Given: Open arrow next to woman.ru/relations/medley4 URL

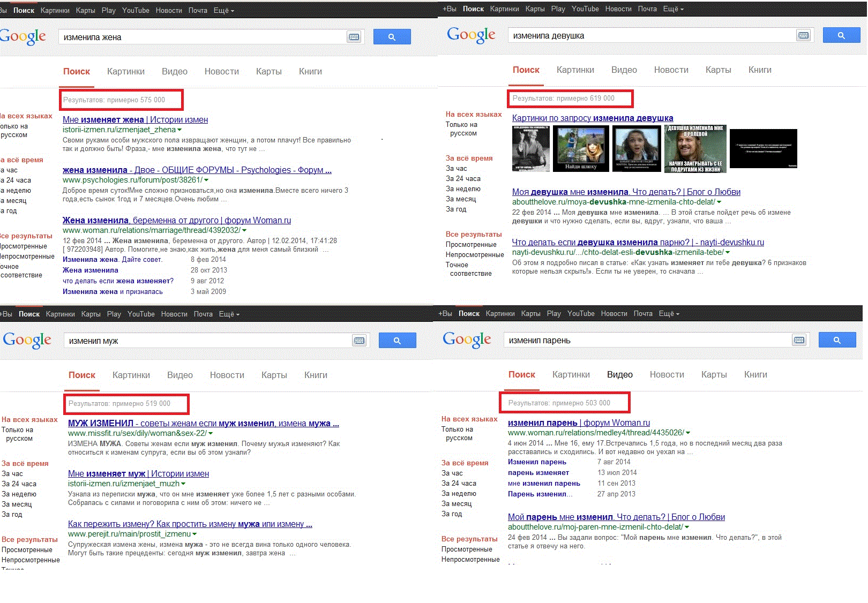Looking at the screenshot, I should [x=688, y=433].
